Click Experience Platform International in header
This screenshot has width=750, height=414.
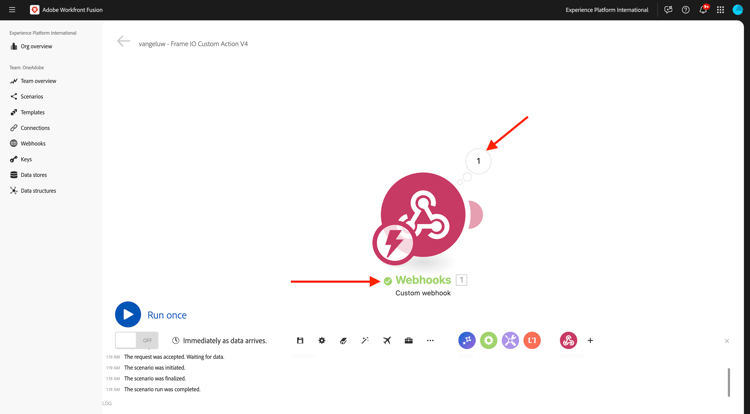[x=607, y=10]
